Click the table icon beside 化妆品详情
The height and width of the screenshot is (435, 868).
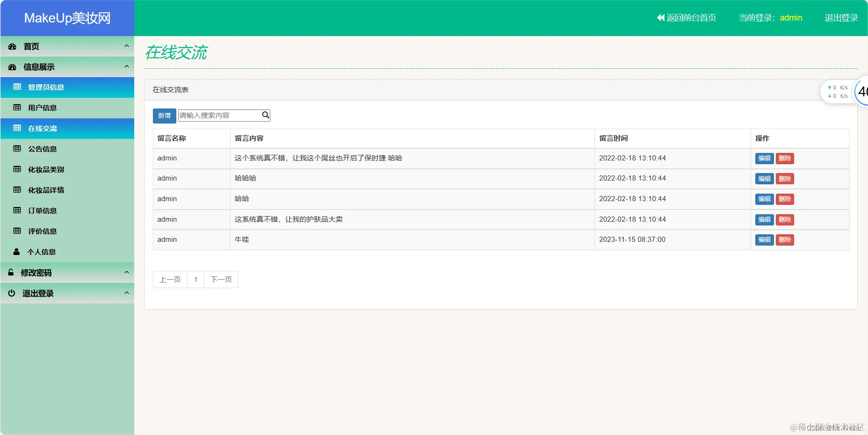[x=17, y=190]
